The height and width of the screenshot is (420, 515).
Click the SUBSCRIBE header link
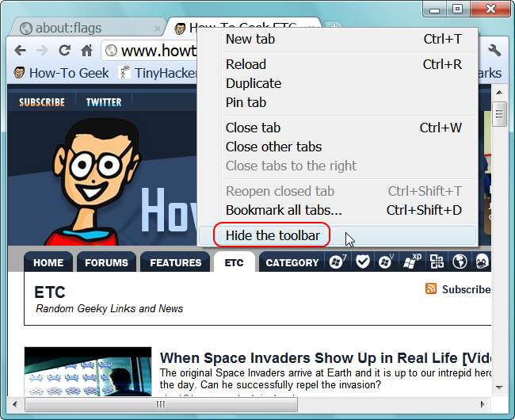(42, 102)
